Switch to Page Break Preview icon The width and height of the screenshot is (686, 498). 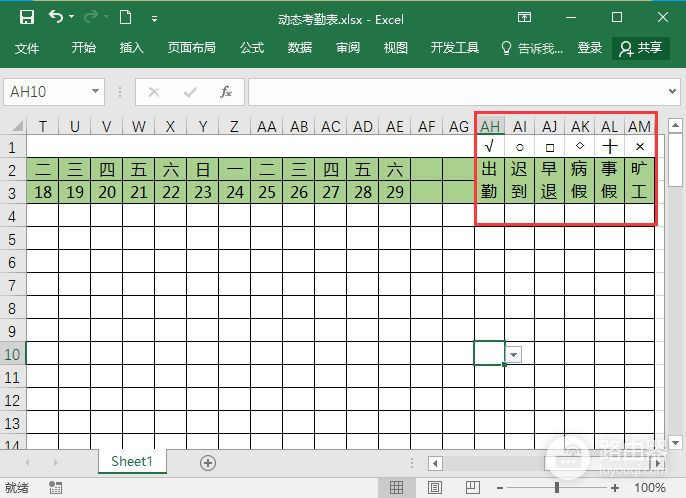[472, 487]
